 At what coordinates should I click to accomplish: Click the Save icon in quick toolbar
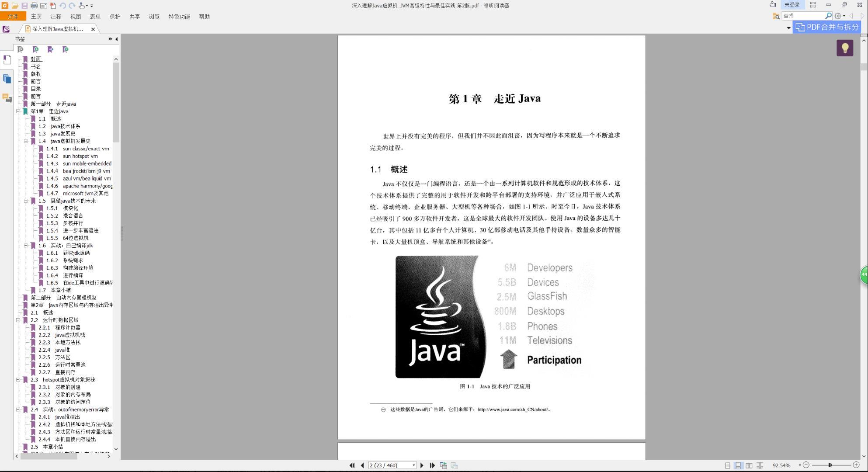(x=24, y=6)
